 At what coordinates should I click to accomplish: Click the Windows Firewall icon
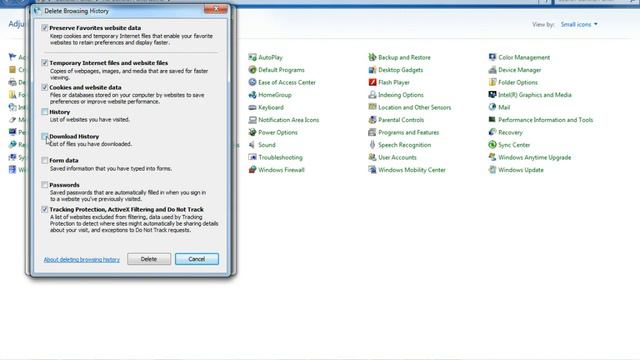click(252, 170)
